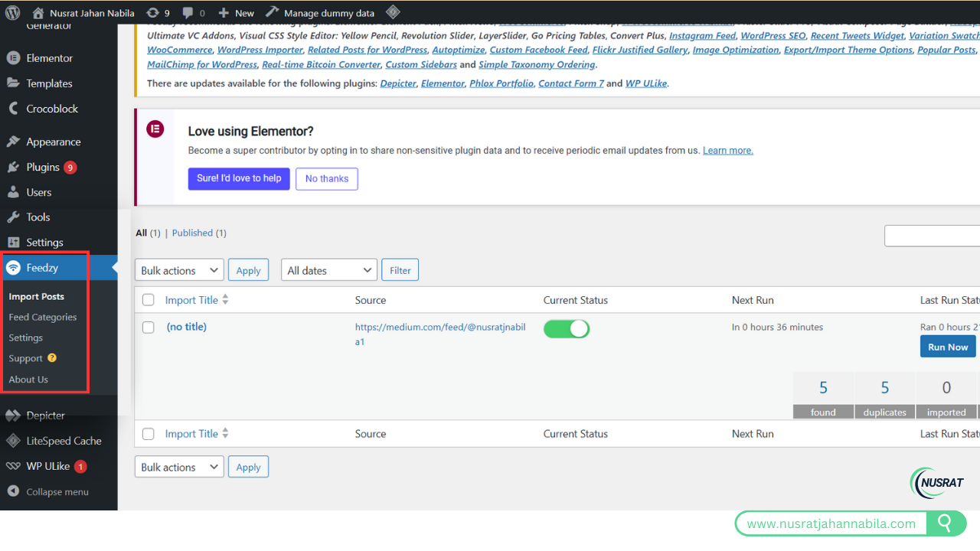Open the top Bulk actions dropdown

click(180, 270)
